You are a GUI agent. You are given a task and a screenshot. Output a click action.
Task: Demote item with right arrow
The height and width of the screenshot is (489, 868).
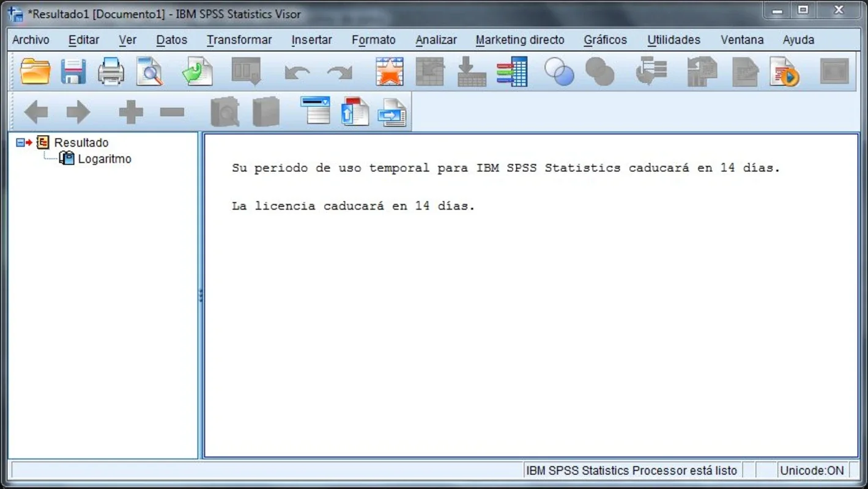pos(78,112)
